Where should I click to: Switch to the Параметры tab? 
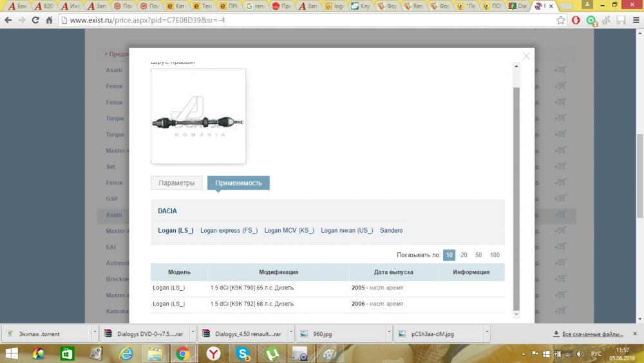(176, 183)
